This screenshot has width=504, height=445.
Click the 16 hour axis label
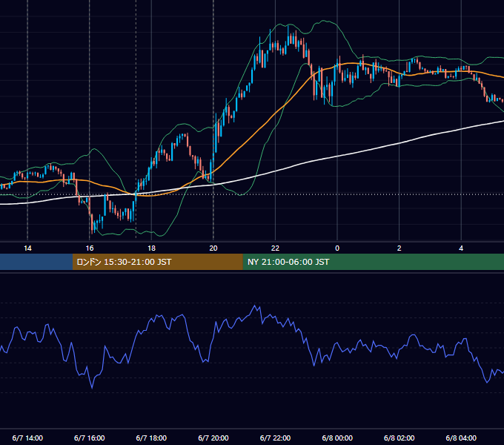tap(90, 248)
